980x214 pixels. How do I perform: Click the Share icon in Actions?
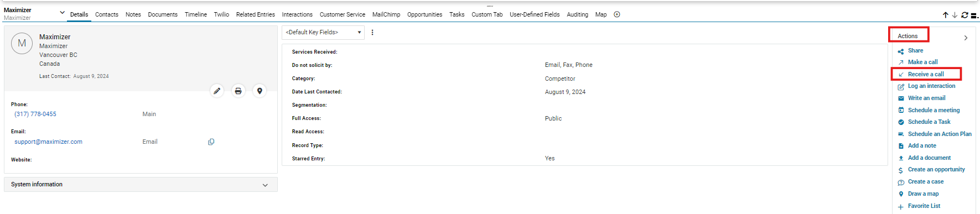coord(901,51)
